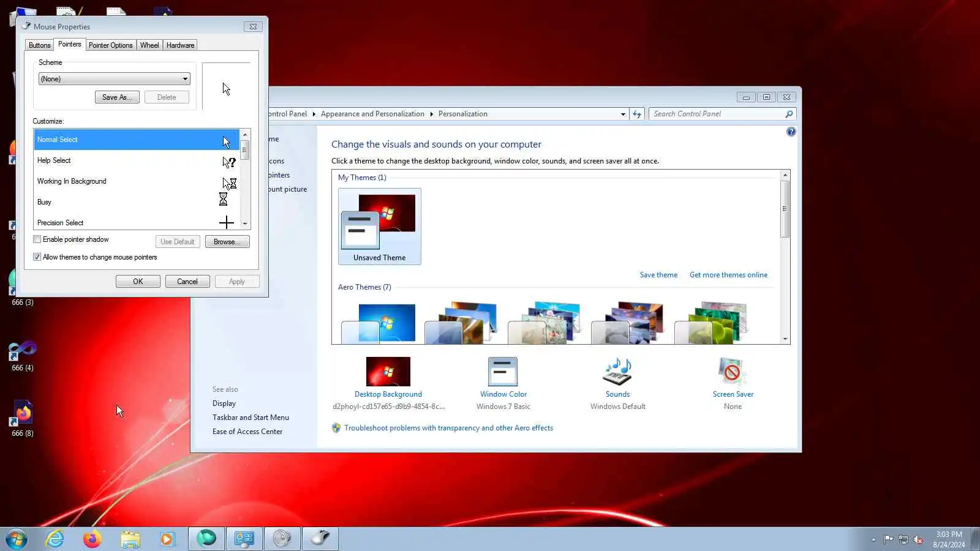The height and width of the screenshot is (551, 980).
Task: Expand the arrow after Appearance and Personalization
Action: (431, 114)
